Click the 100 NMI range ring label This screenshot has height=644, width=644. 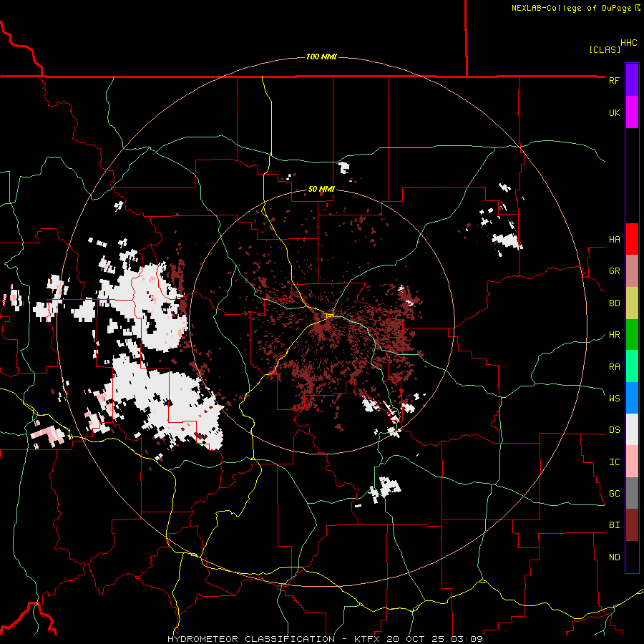click(321, 57)
